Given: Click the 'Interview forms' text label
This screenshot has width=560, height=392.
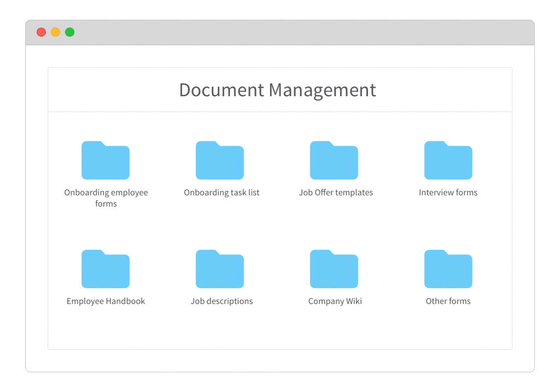Looking at the screenshot, I should pyautogui.click(x=448, y=192).
